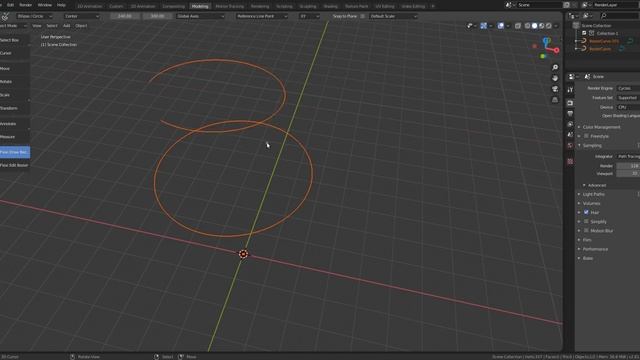The image size is (640, 360).
Task: Open the Feature Set dropdown
Action: 628,98
